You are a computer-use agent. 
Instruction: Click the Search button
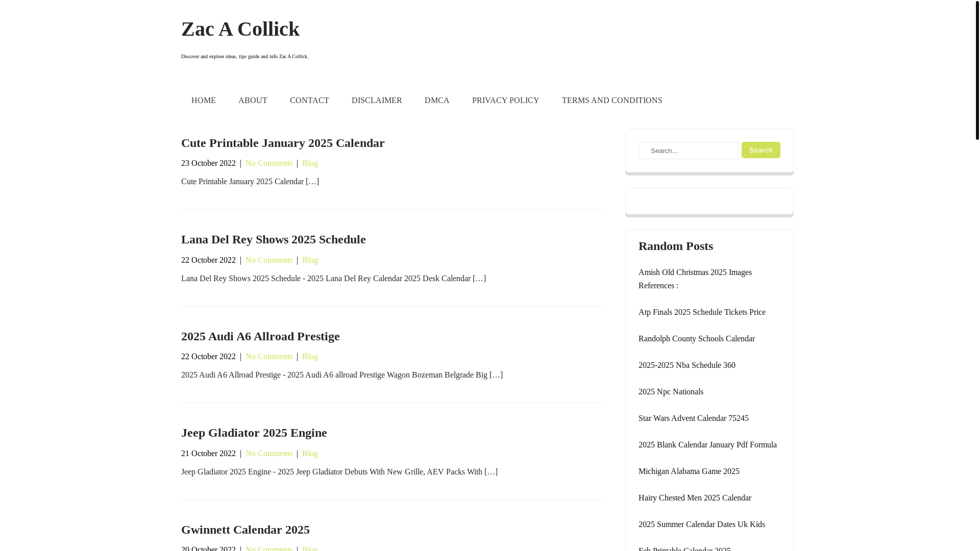[x=761, y=150]
